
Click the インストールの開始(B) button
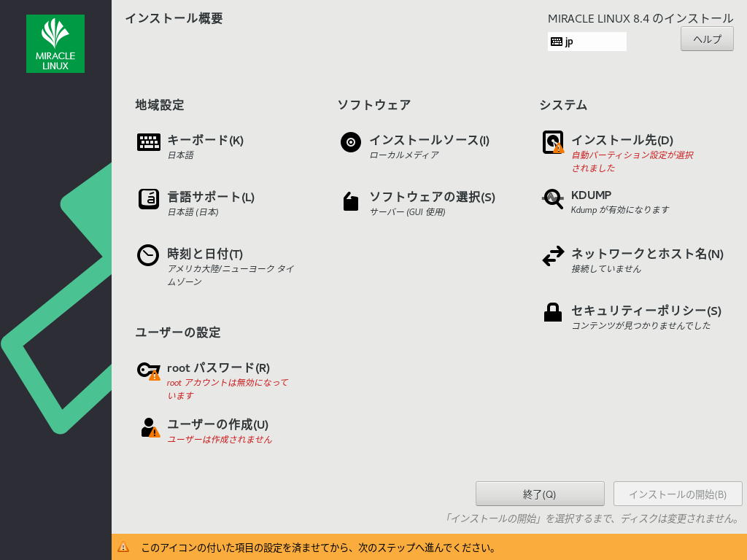click(x=678, y=494)
